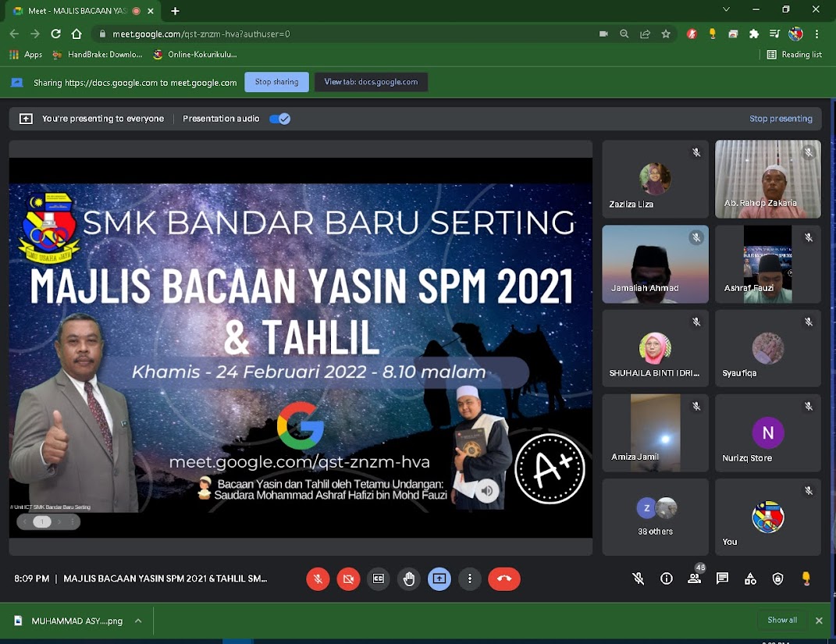Raise hand in the meeting
Screen dimensions: 836x644
409,579
